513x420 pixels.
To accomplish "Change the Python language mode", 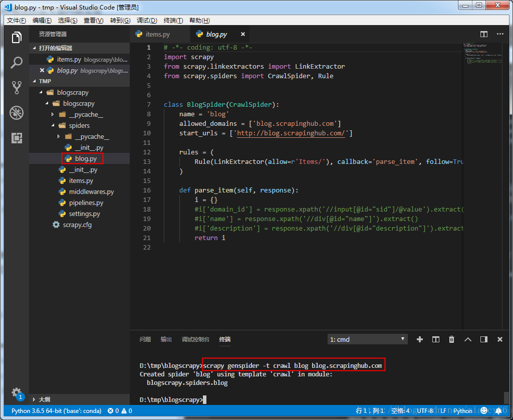I will point(462,411).
